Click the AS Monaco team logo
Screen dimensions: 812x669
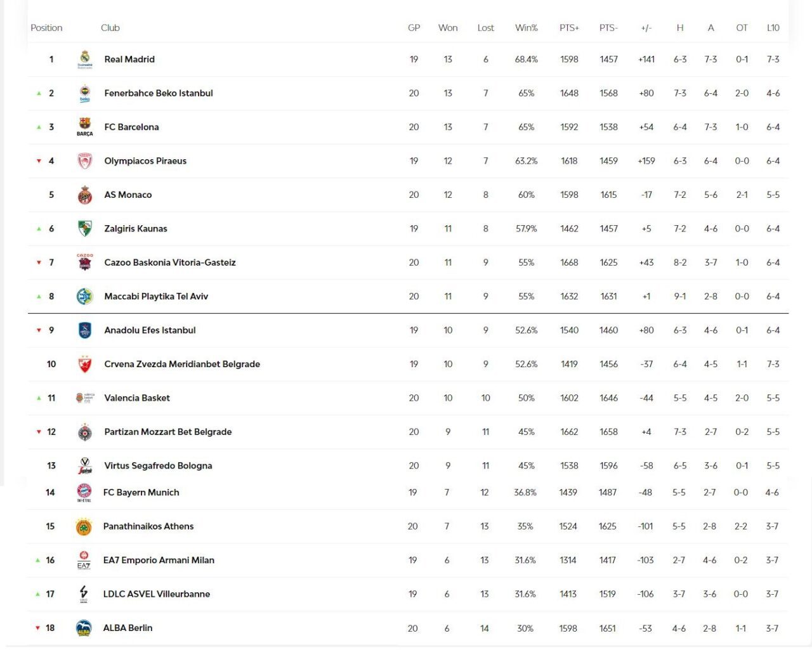84,195
